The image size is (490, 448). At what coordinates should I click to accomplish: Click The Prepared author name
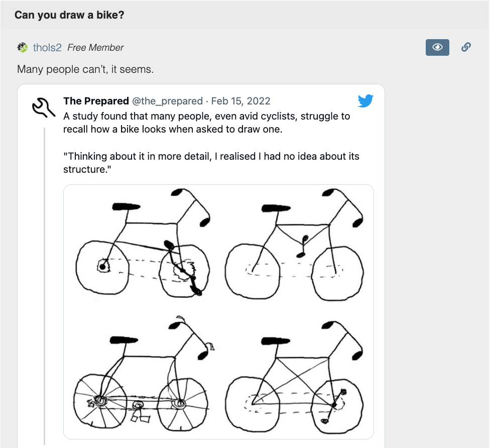[96, 101]
